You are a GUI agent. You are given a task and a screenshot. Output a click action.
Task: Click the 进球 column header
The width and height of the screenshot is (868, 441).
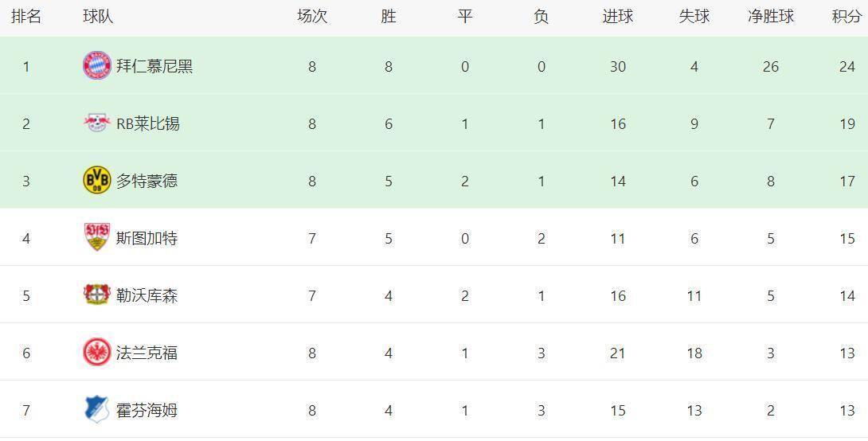[x=618, y=17]
